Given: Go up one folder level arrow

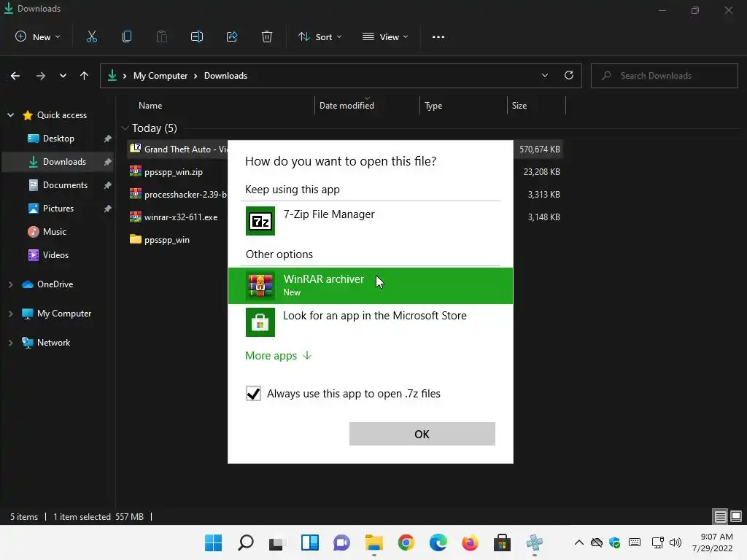Looking at the screenshot, I should pyautogui.click(x=85, y=76).
